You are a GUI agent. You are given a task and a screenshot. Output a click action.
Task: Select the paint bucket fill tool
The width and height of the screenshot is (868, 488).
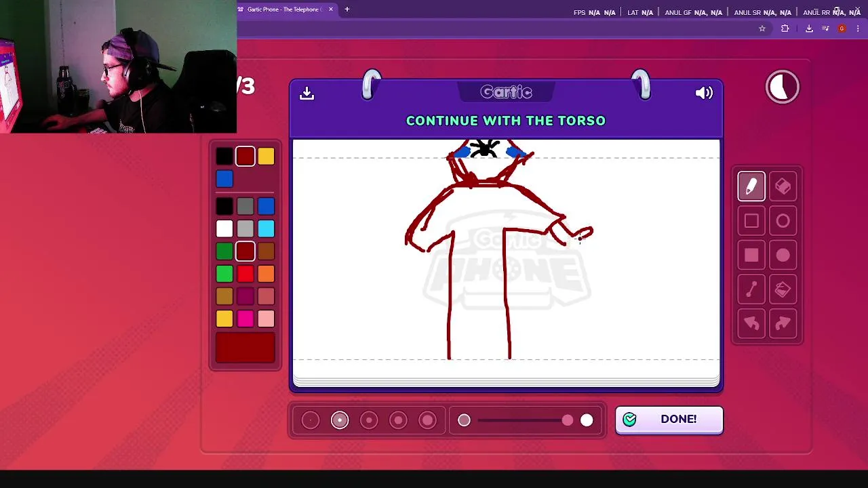pyautogui.click(x=783, y=290)
